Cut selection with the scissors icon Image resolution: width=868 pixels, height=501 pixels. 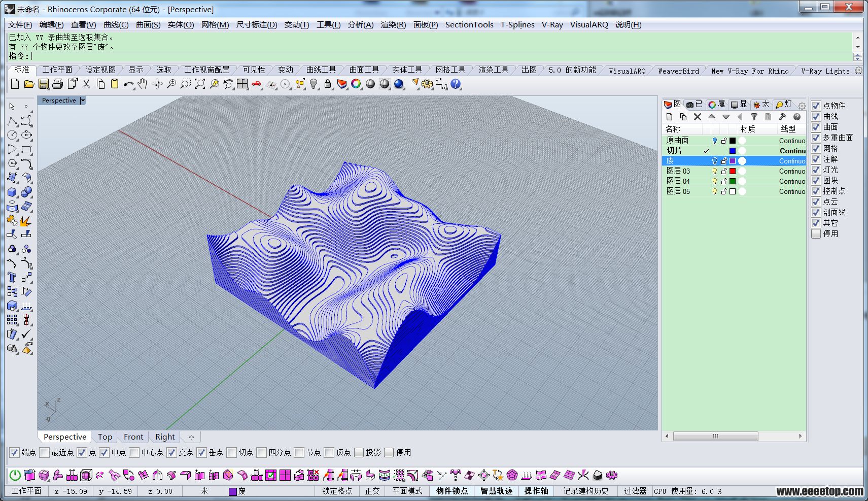86,84
